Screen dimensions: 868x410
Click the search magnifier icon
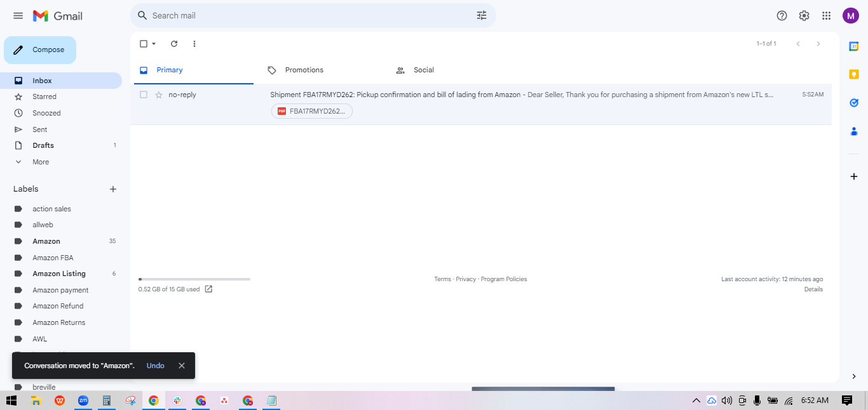[x=142, y=15]
